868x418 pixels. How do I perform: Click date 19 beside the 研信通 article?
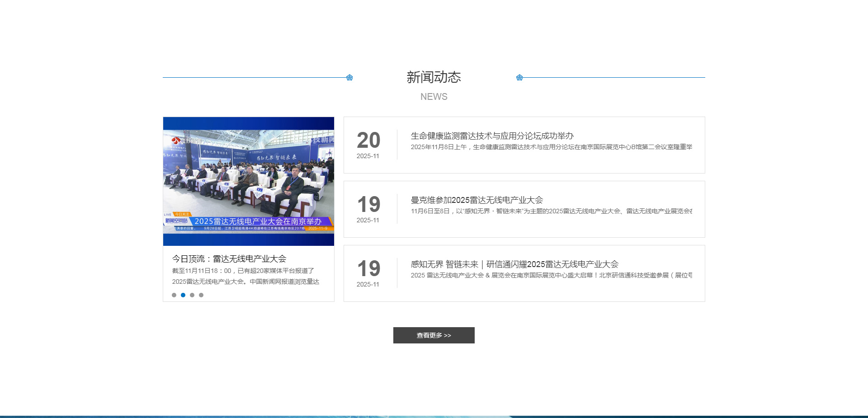click(368, 269)
